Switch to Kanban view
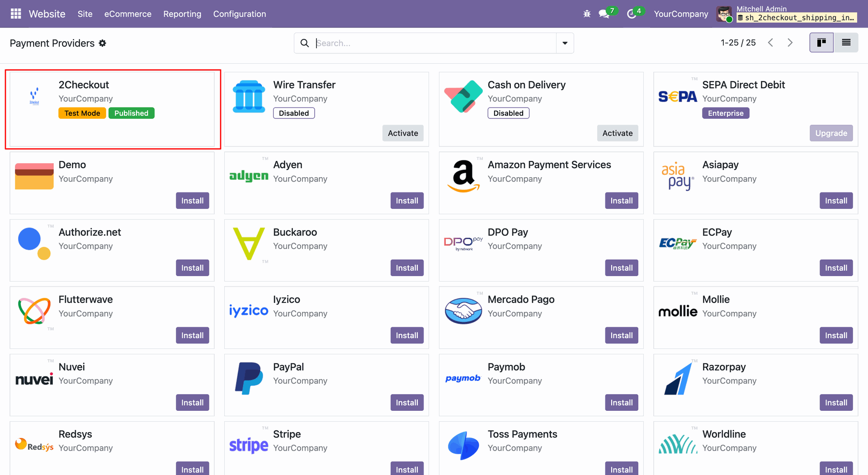Image resolution: width=868 pixels, height=475 pixels. point(821,42)
